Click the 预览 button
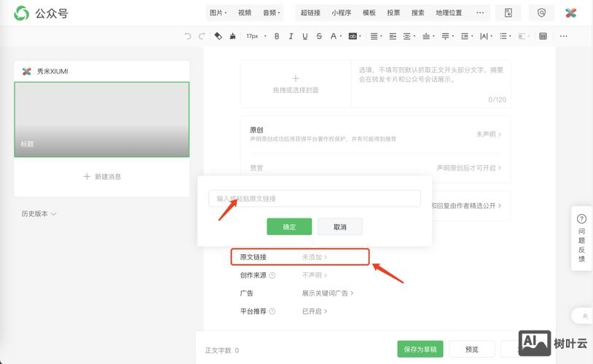Image resolution: width=593 pixels, height=364 pixels. (471, 349)
